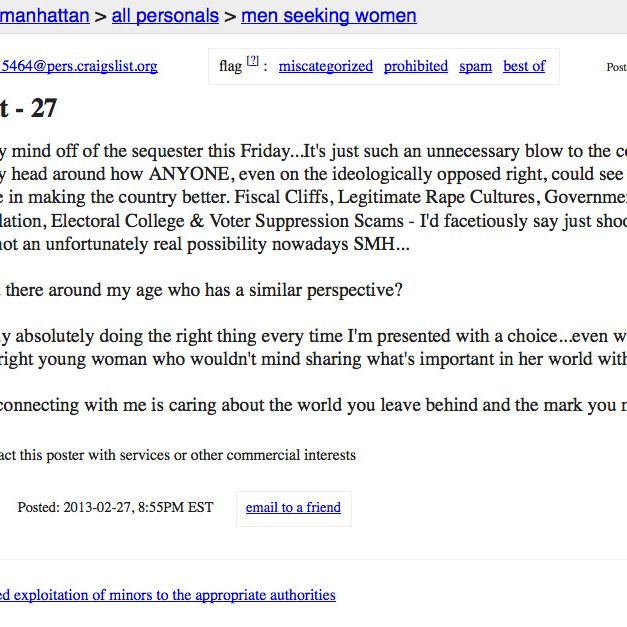Click the posting title ending in 27
The width and height of the screenshot is (627, 627).
pos(28,108)
